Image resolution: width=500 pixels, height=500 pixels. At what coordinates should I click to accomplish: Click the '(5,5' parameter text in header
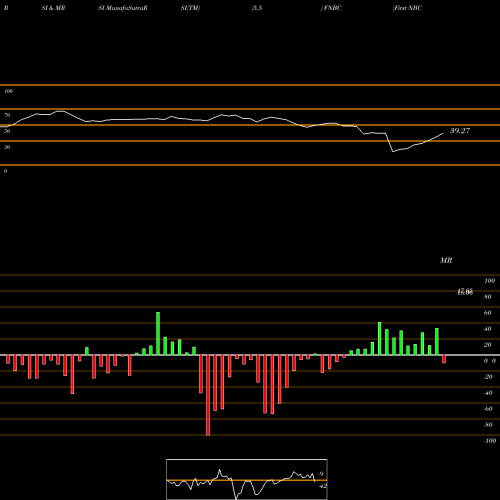[257, 8]
